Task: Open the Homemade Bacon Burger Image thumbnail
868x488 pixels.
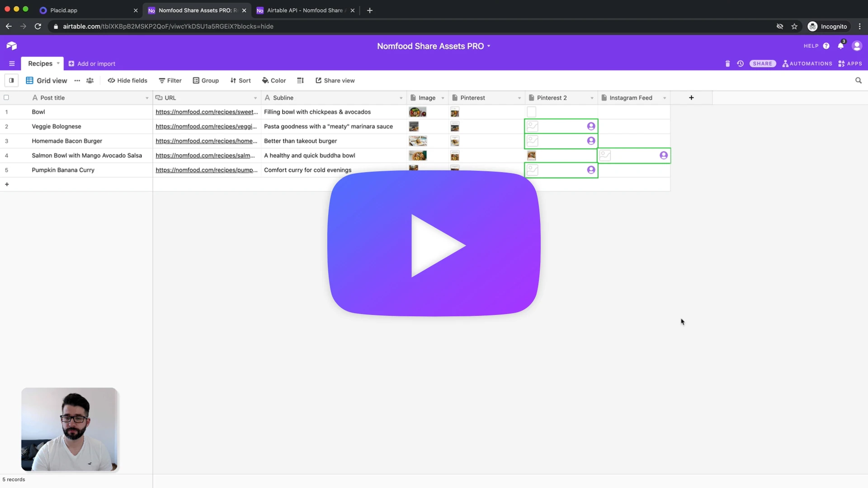Action: tap(418, 141)
